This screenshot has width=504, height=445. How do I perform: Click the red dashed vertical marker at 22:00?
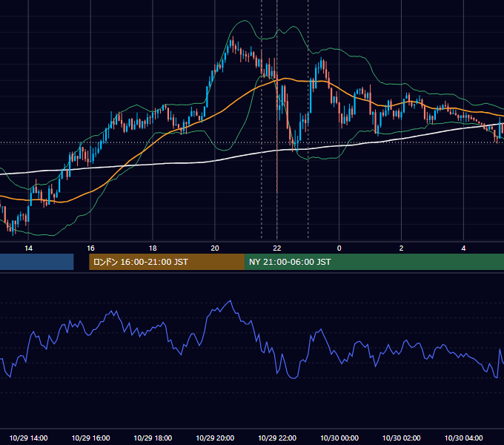[x=276, y=135]
